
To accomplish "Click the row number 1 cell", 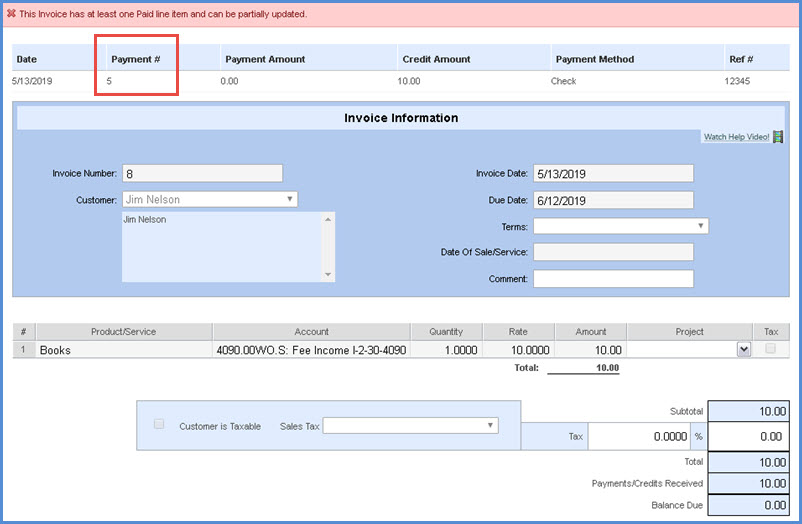I will click(23, 350).
